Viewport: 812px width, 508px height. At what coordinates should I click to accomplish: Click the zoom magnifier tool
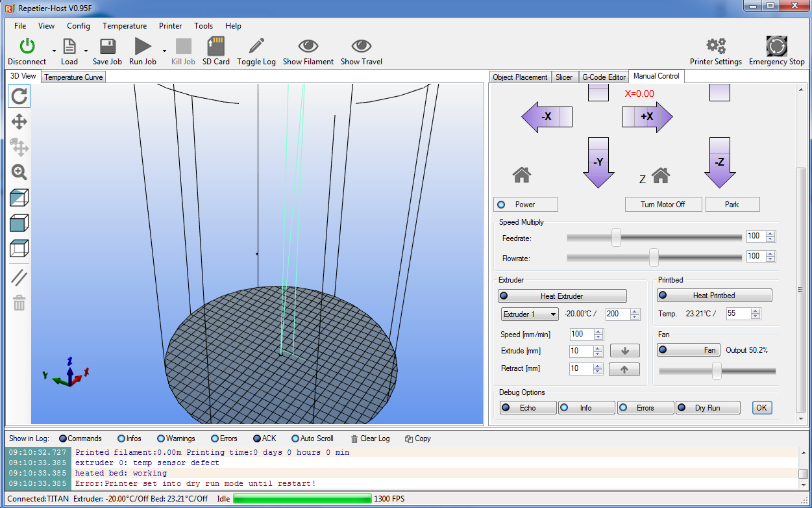tap(19, 172)
